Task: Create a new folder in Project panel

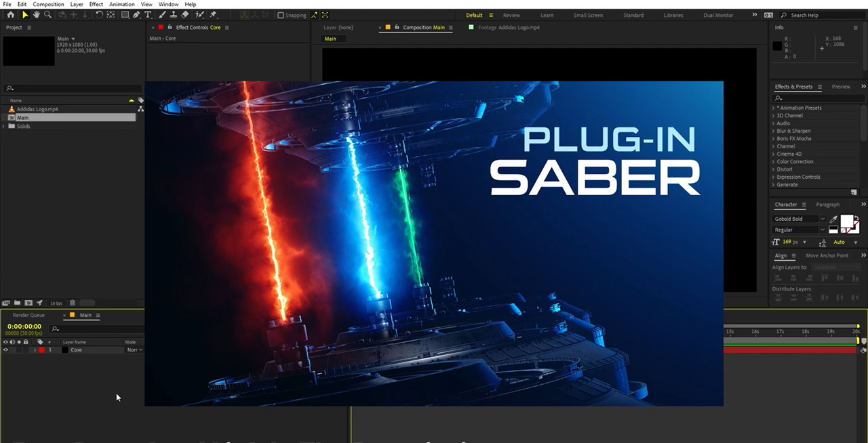Action: pos(18,303)
